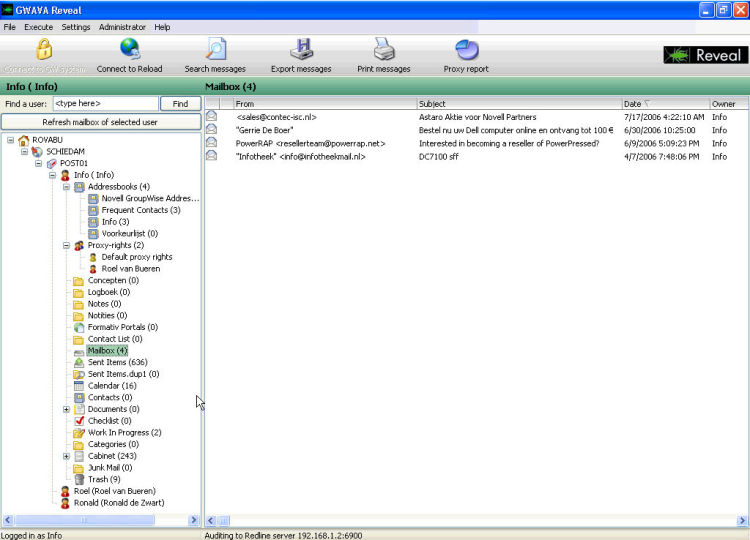Click the Search messages magnifier icon
Screen dimensions: 750x540
pyautogui.click(x=216, y=49)
